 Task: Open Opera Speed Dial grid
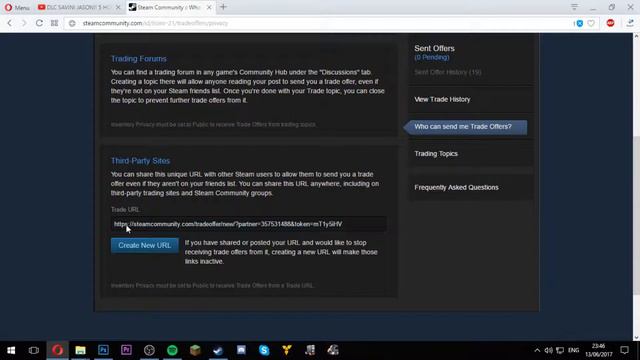coord(54,23)
